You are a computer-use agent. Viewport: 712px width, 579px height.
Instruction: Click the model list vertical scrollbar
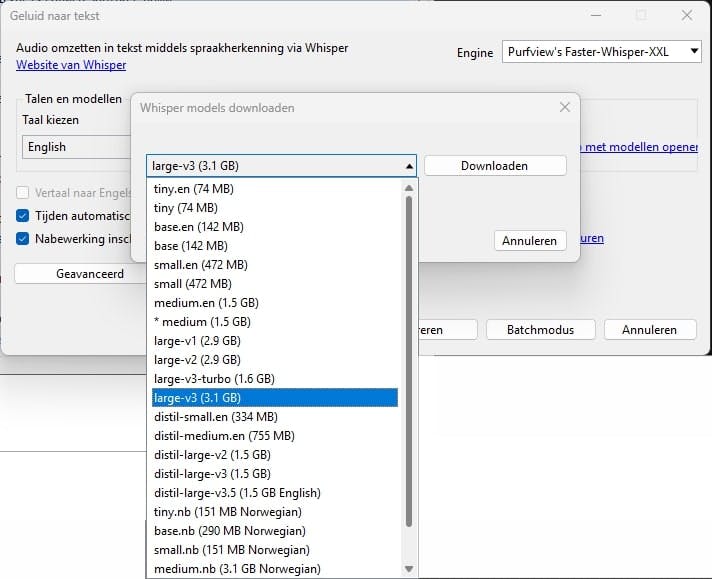coord(409,360)
